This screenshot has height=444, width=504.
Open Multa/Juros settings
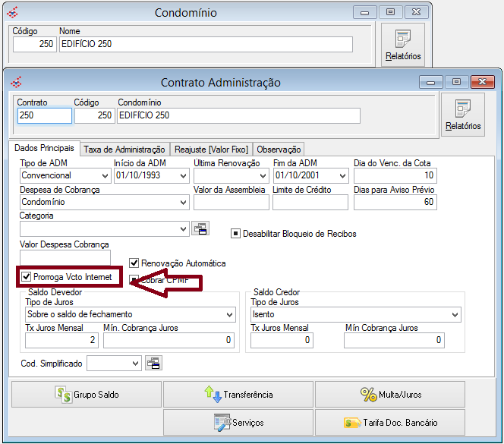click(389, 395)
